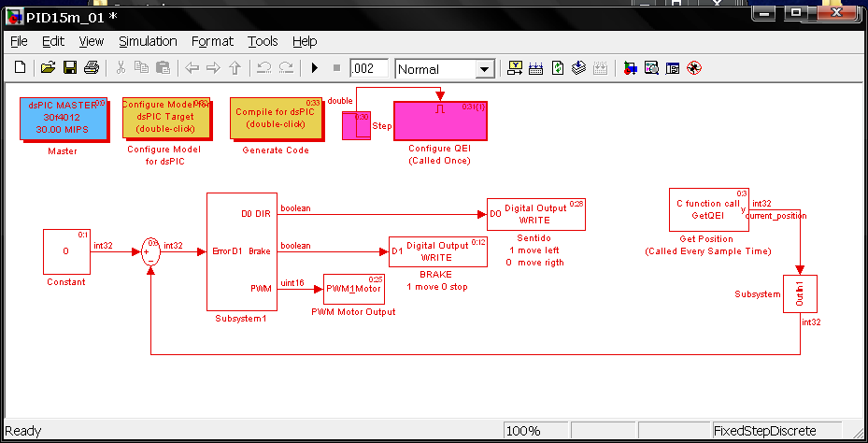Select the Subsystem1 block
The image size is (868, 443).
241,252
